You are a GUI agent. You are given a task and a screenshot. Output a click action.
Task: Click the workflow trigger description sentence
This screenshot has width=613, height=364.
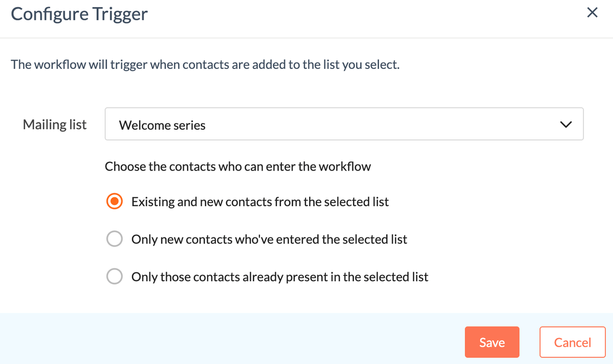(x=205, y=65)
